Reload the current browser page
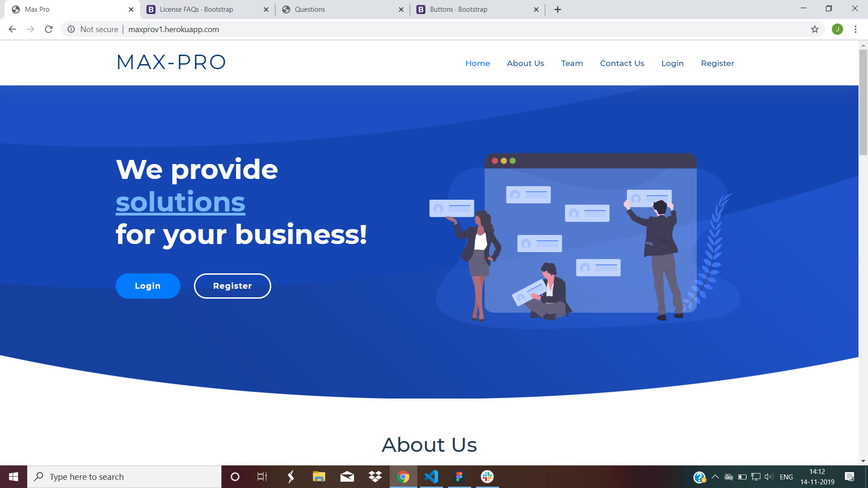The image size is (868, 488). [49, 29]
